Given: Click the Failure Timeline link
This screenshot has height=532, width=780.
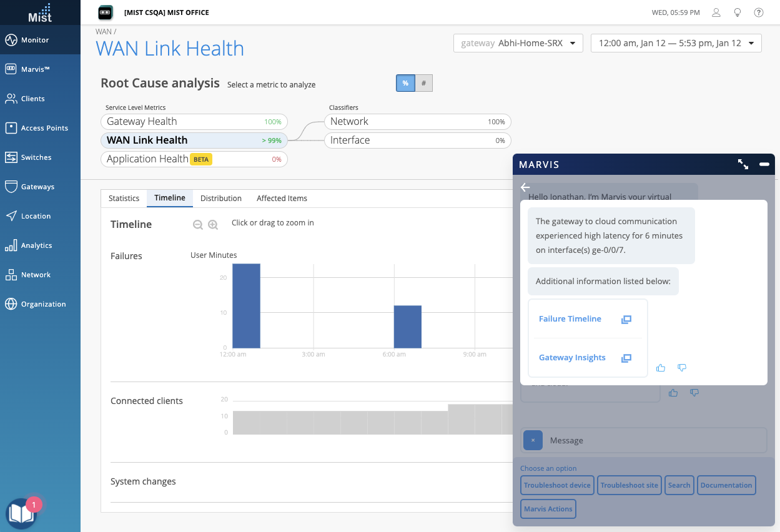Looking at the screenshot, I should click(570, 319).
